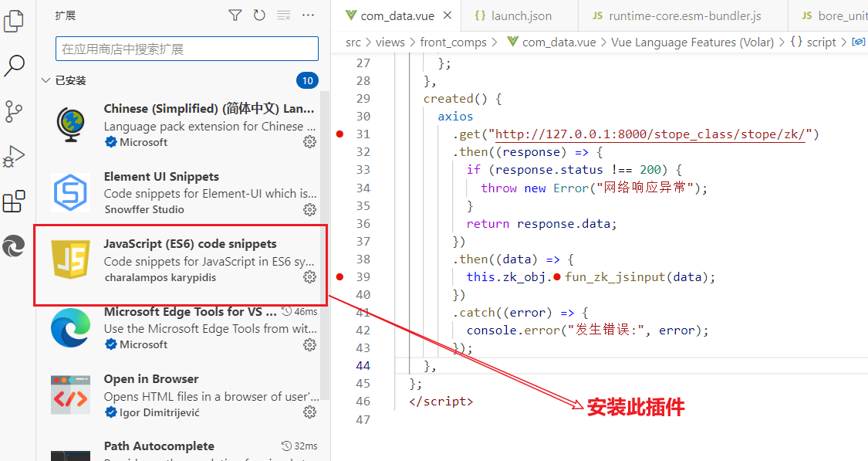
Task: Open settings gear for Chinese language pack
Action: pos(310,142)
